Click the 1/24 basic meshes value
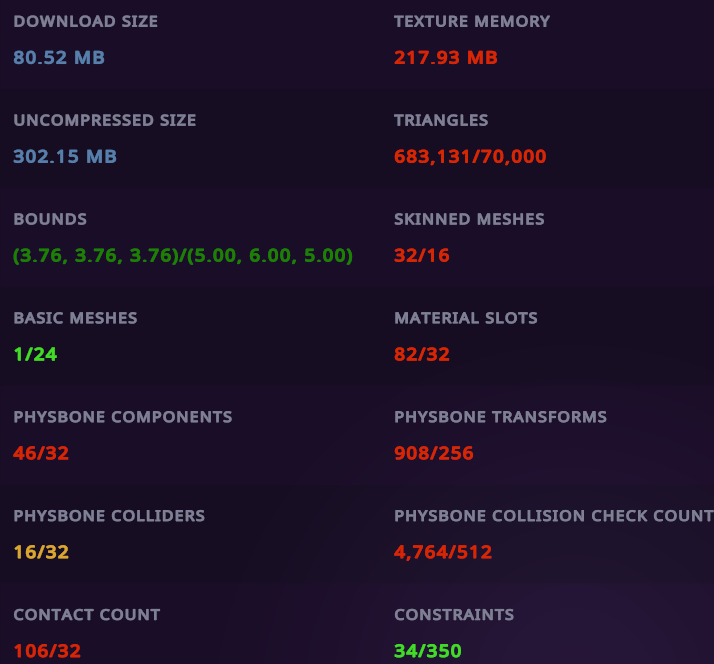Screen dimensions: 714x664 35,355
